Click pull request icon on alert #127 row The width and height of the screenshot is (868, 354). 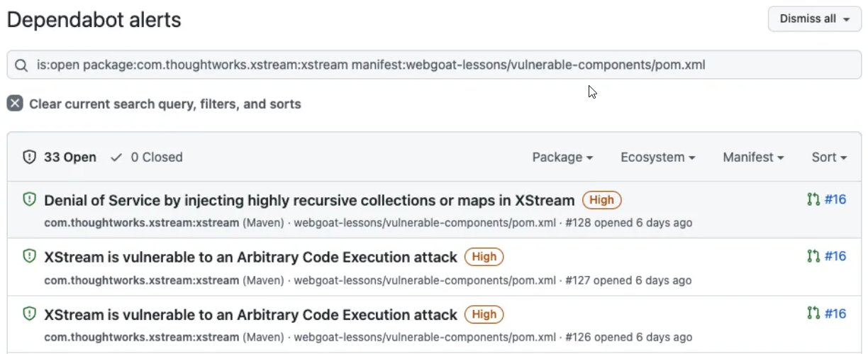(x=813, y=256)
